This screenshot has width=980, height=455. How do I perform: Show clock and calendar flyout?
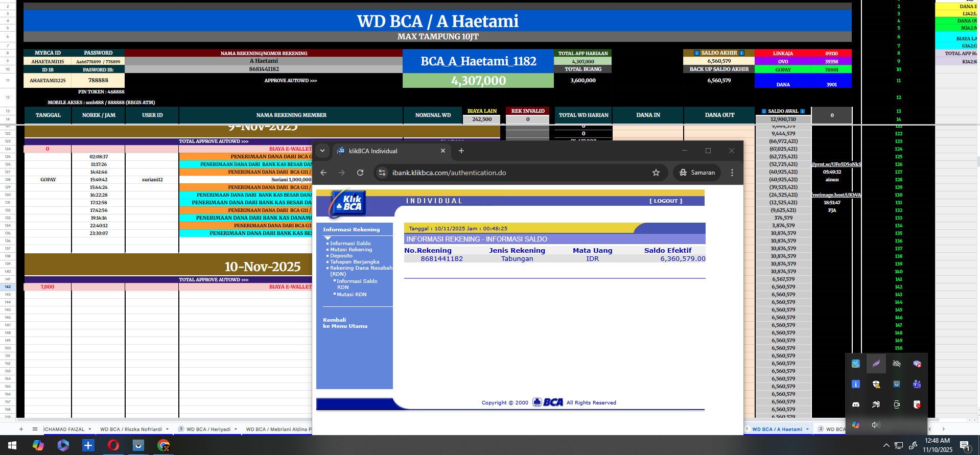[x=938, y=445]
